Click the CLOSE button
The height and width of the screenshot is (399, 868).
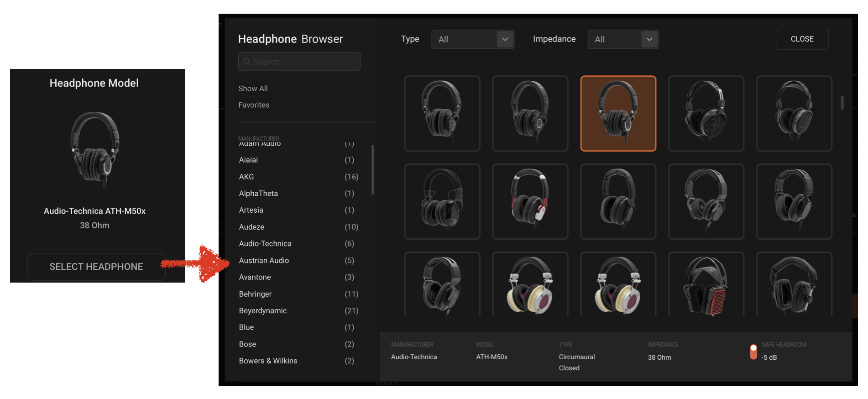click(x=802, y=39)
